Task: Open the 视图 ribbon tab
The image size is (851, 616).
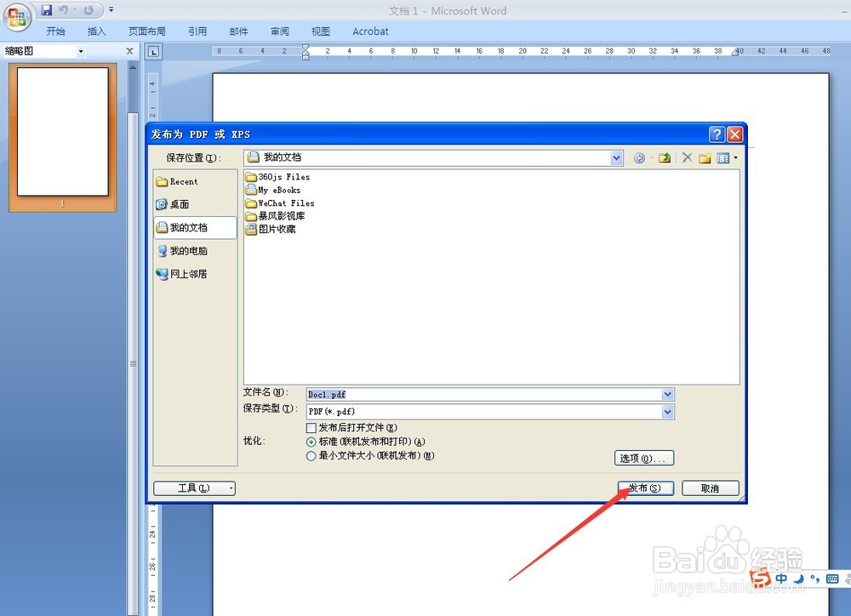Action: tap(320, 31)
